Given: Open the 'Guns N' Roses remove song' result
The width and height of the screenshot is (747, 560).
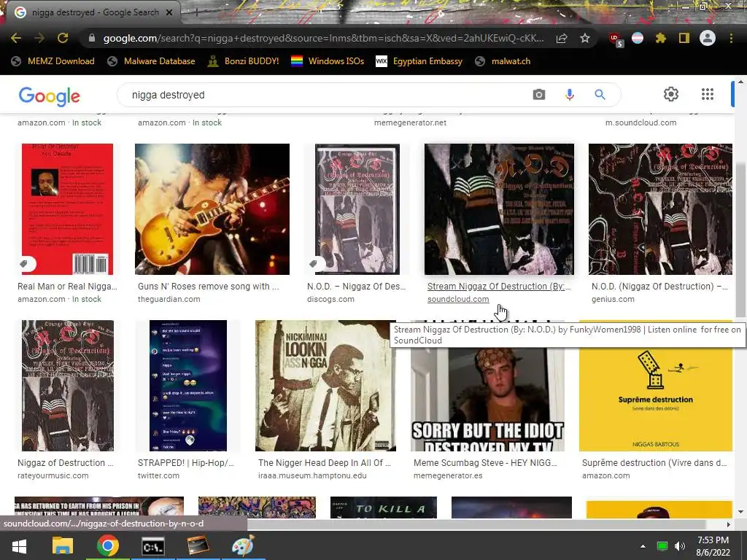Looking at the screenshot, I should coord(208,286).
